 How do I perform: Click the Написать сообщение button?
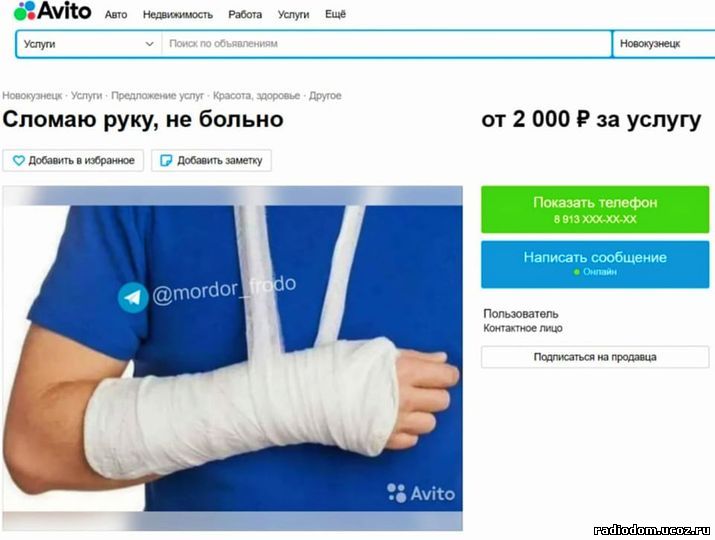595,265
